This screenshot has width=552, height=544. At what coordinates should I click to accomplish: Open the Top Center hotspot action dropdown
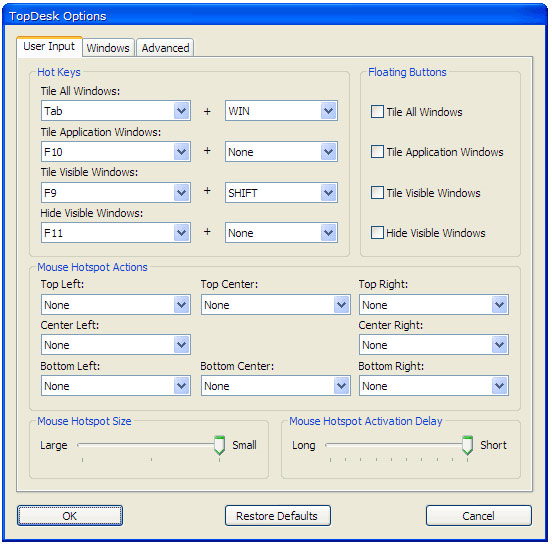276,305
